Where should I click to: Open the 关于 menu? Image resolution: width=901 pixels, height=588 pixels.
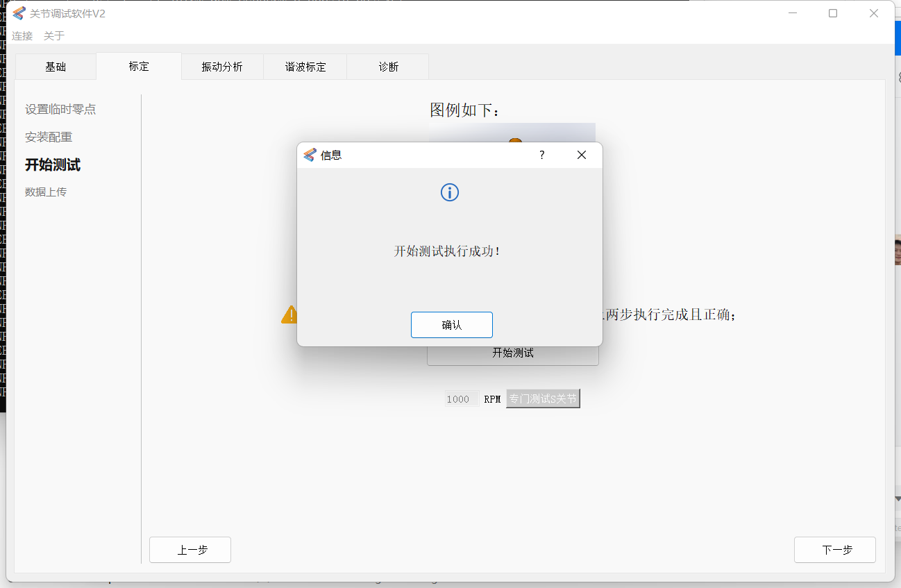[x=54, y=35]
